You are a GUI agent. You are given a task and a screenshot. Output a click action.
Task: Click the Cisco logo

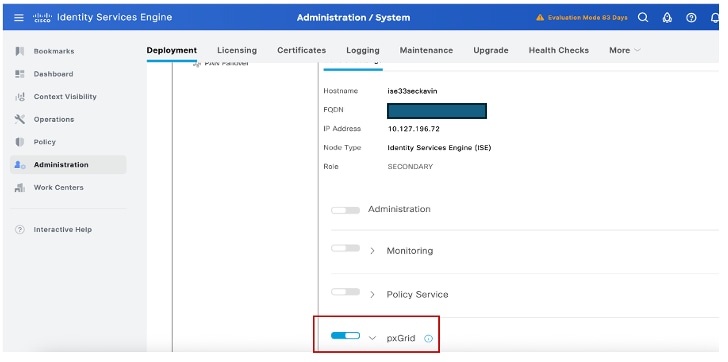pos(42,18)
